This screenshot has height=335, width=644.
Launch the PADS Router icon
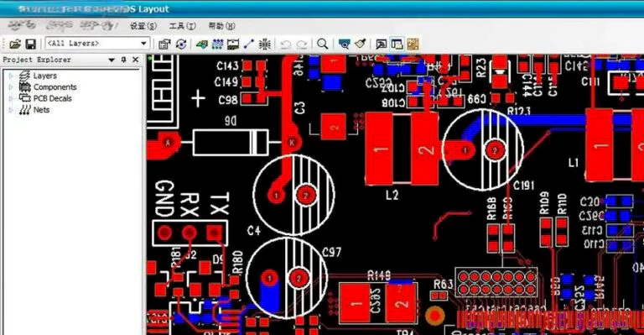(x=413, y=44)
